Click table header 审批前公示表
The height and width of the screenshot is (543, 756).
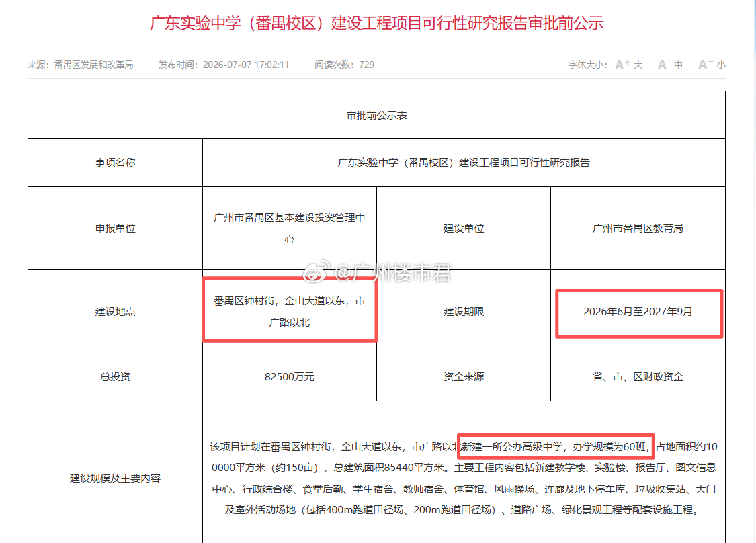[x=376, y=116]
